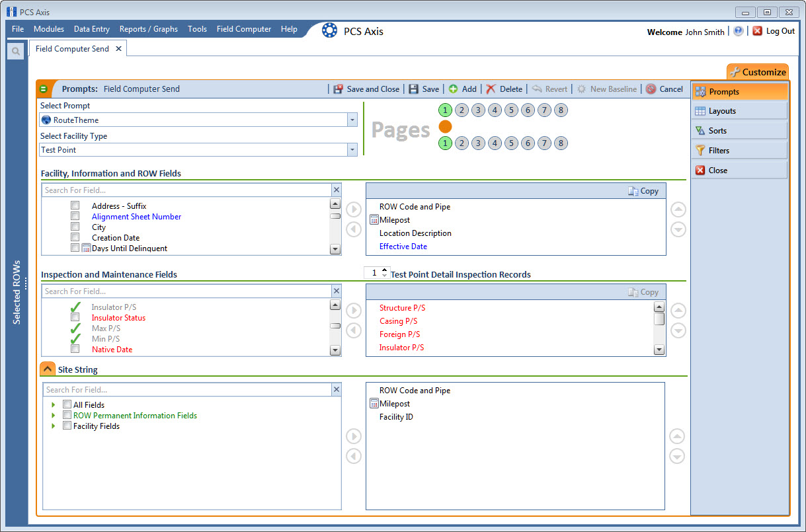The height and width of the screenshot is (532, 806).
Task: Click the Facility fields search input
Action: pyautogui.click(x=186, y=190)
